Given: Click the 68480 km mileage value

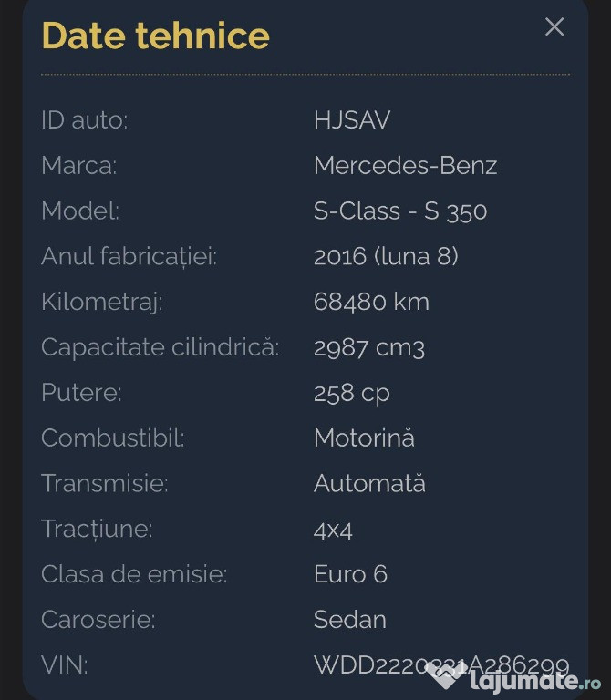Looking at the screenshot, I should 370,302.
